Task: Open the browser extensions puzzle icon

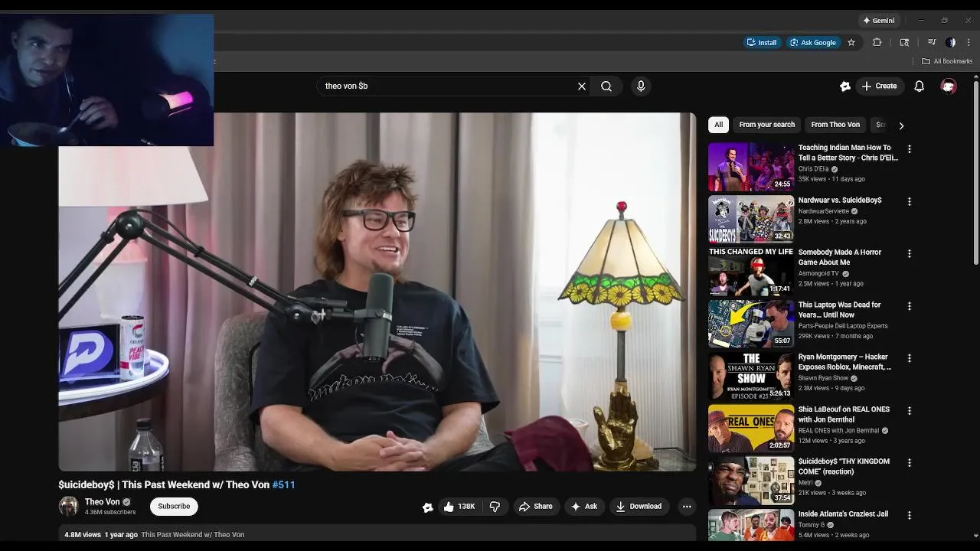Action: click(x=877, y=43)
